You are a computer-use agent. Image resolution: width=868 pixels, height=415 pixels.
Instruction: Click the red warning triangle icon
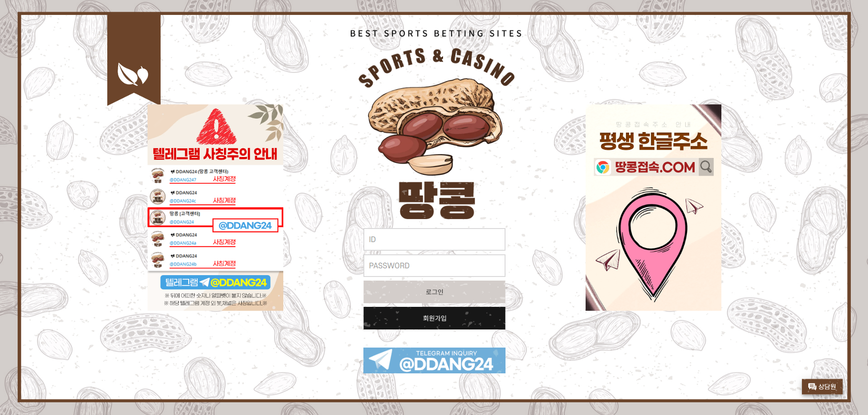coord(216,126)
